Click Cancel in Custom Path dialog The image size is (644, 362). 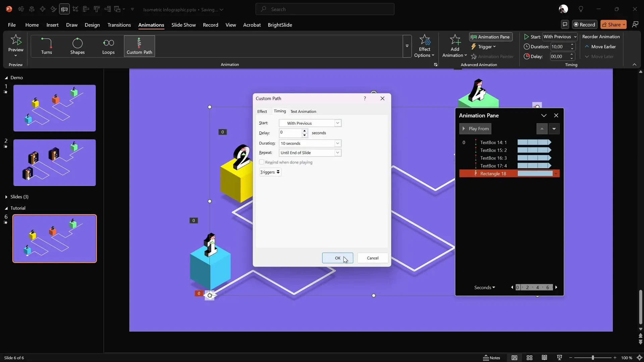click(373, 258)
